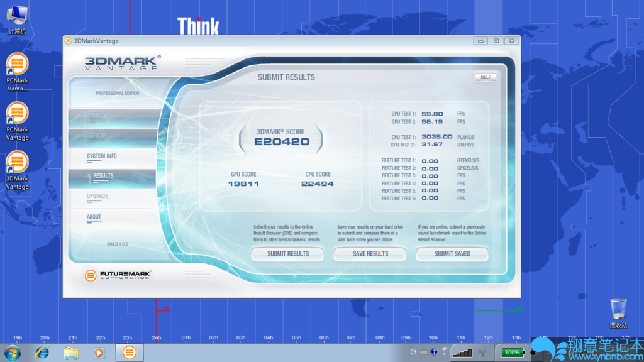Screen dimensions: 644x362
Task: Open HELP in the results panel
Action: point(486,77)
